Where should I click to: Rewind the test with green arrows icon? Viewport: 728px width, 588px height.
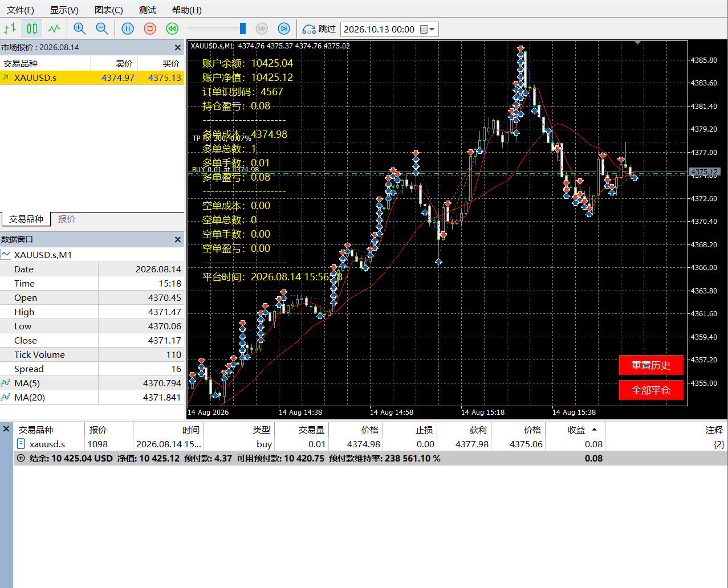pos(172,28)
